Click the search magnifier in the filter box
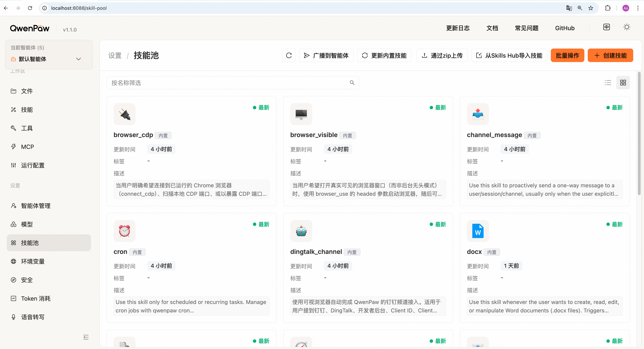Viewport: 644px width, 349px height. (352, 83)
